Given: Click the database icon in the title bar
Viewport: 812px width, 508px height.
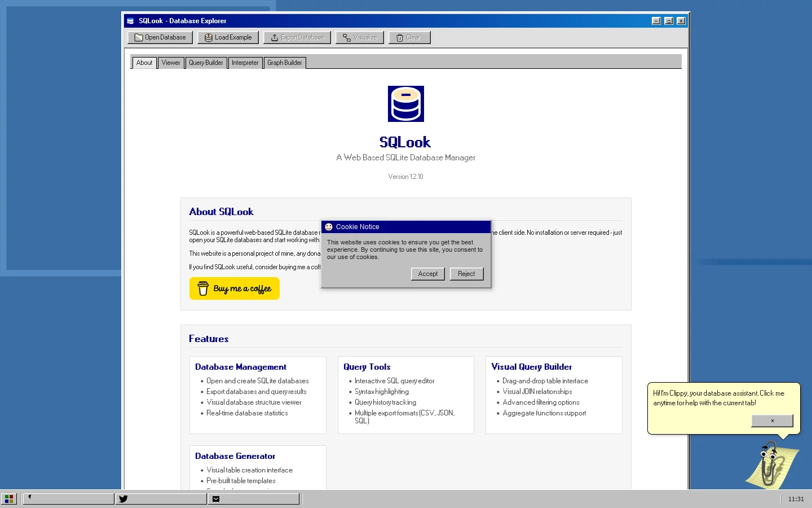Looking at the screenshot, I should [130, 21].
